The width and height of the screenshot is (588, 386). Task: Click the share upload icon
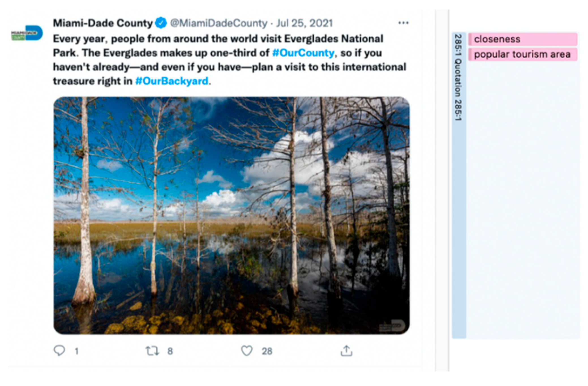[346, 351]
